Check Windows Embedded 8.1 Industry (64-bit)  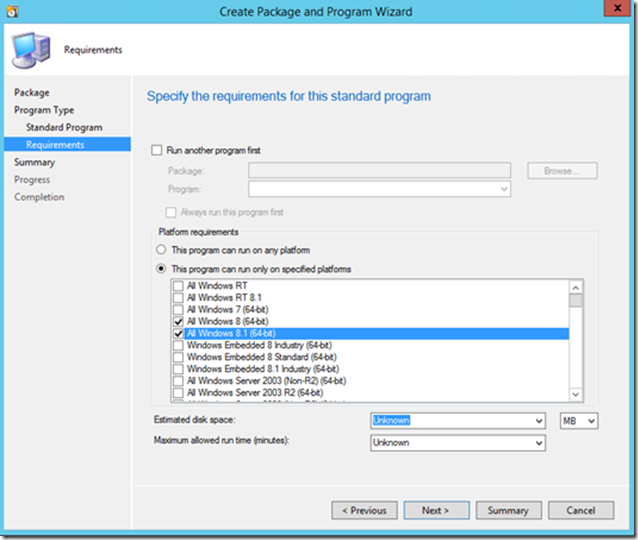pyautogui.click(x=178, y=369)
